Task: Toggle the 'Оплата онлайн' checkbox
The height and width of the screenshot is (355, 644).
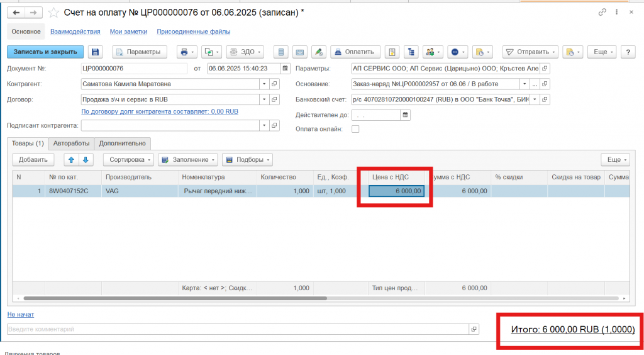Action: point(355,129)
